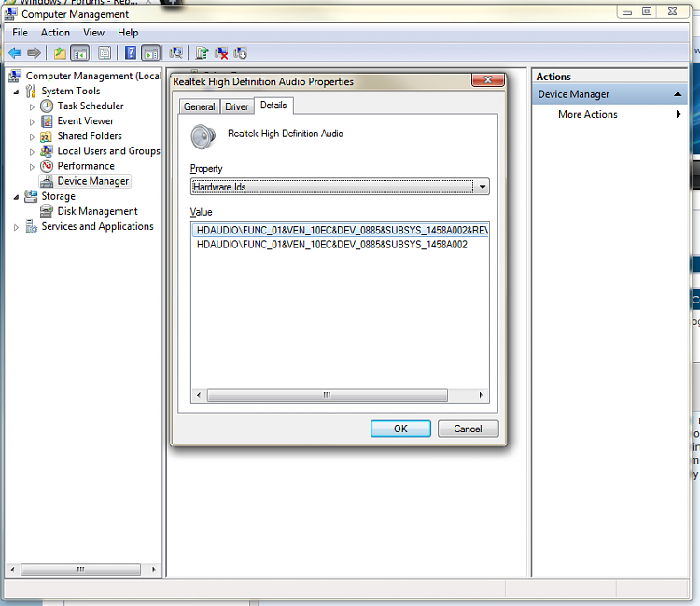The width and height of the screenshot is (700, 606).
Task: Click the Uninstall device toolbar icon
Action: point(221,53)
